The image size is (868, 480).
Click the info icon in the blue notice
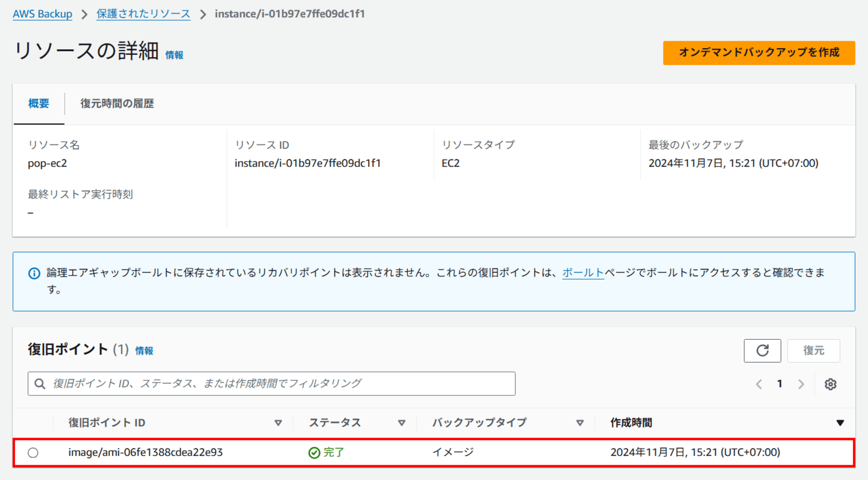(x=34, y=273)
